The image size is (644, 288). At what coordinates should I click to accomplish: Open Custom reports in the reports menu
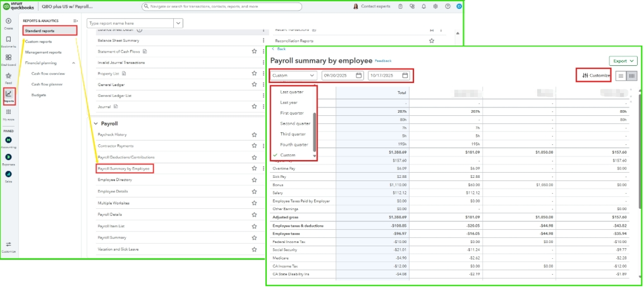pos(39,41)
